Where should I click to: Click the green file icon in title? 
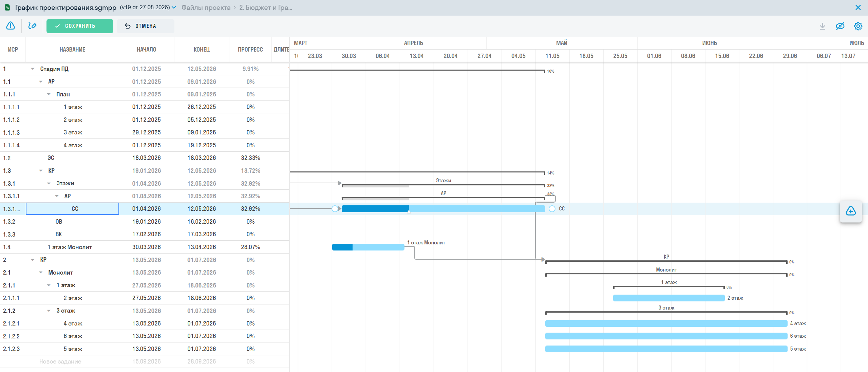7,7
